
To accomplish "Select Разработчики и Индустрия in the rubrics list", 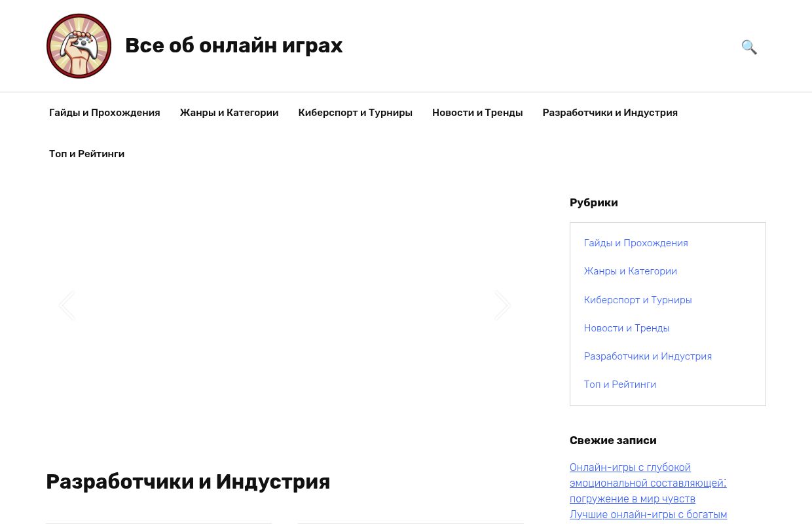I will pyautogui.click(x=648, y=356).
